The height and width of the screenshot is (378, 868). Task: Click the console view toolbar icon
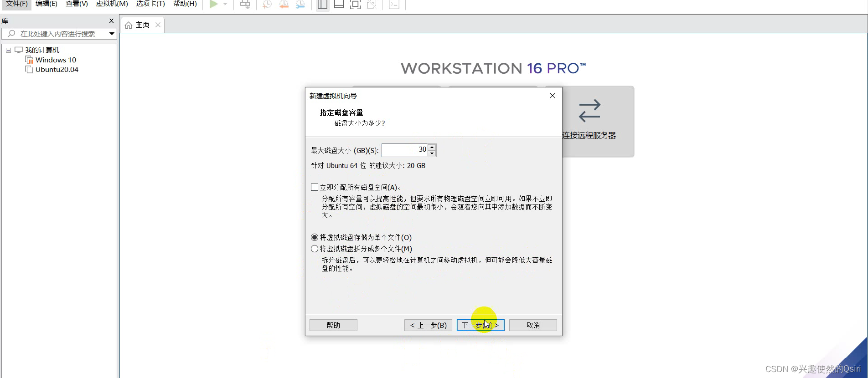pos(394,5)
